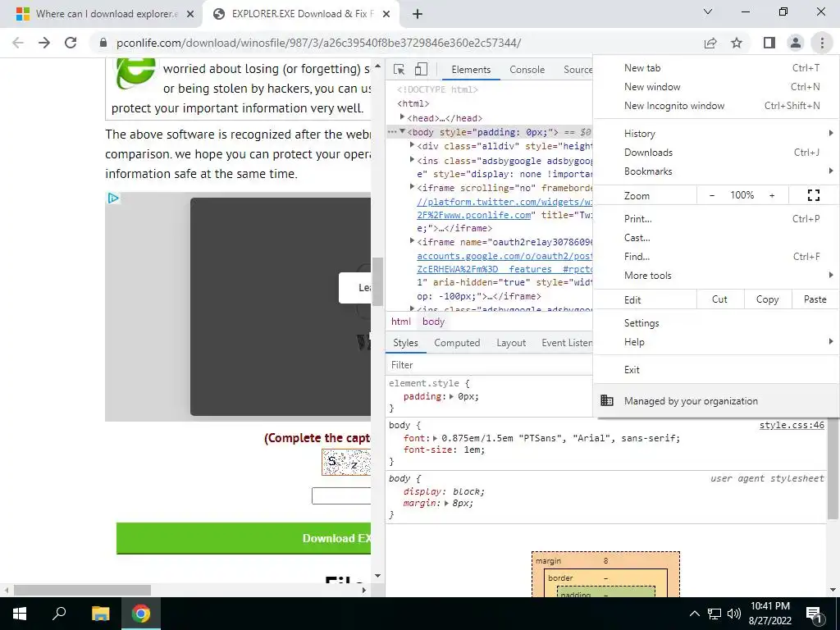This screenshot has height=630, width=840.
Task: Click the captcha text input box
Action: pyautogui.click(x=341, y=495)
